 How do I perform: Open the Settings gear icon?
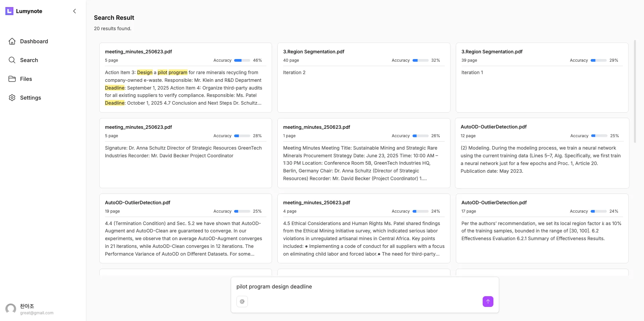[12, 98]
